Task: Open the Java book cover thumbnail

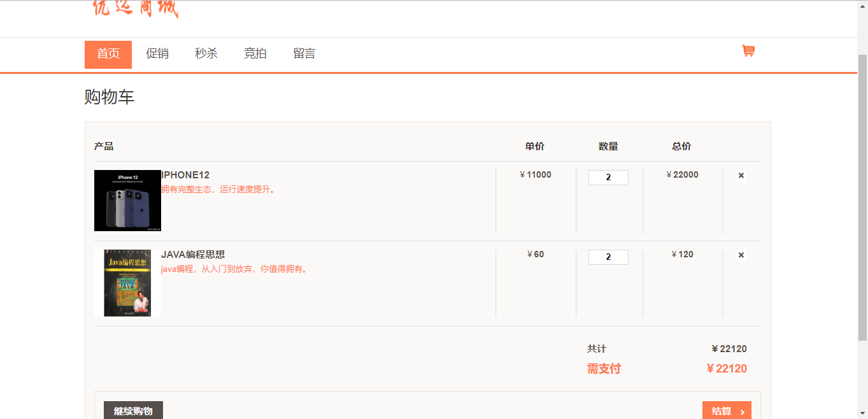Action: coord(127,283)
